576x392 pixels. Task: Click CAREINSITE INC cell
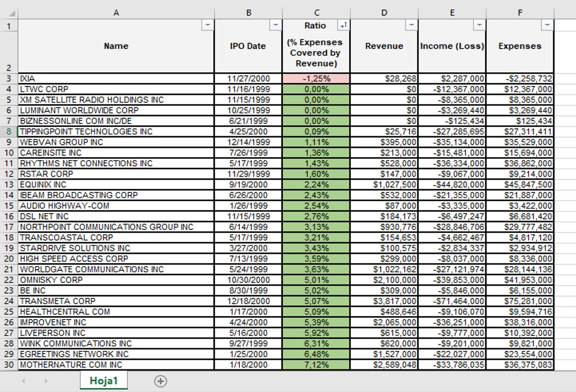[116, 153]
